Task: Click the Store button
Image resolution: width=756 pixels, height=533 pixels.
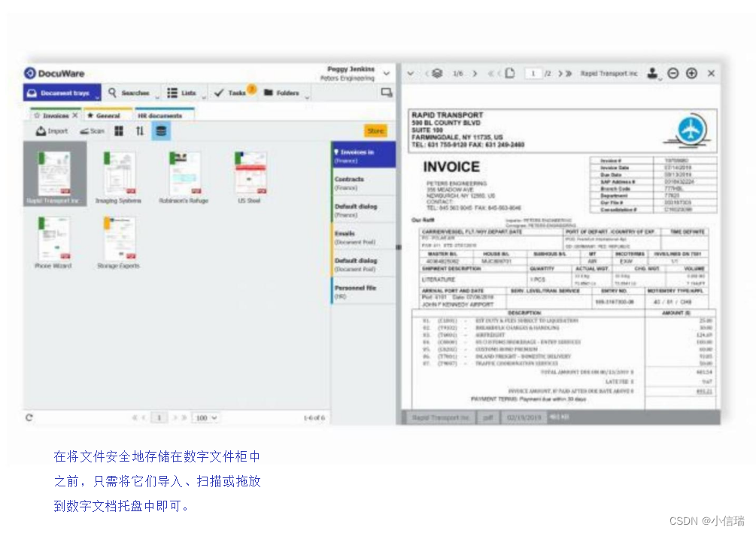Action: 374,130
